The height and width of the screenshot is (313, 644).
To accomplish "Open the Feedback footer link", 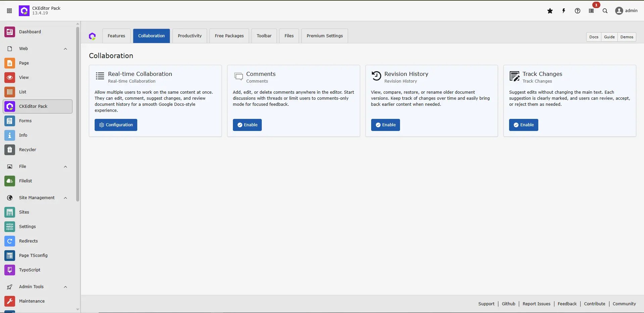I will tap(567, 304).
